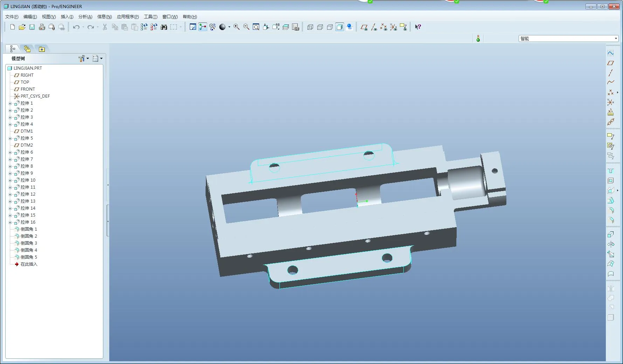623x364 pixels.
Task: Switch to shaded display mode
Action: (339, 27)
